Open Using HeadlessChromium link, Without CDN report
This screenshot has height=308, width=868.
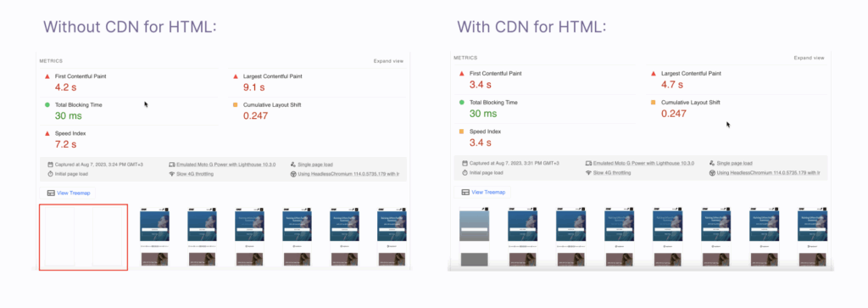348,174
